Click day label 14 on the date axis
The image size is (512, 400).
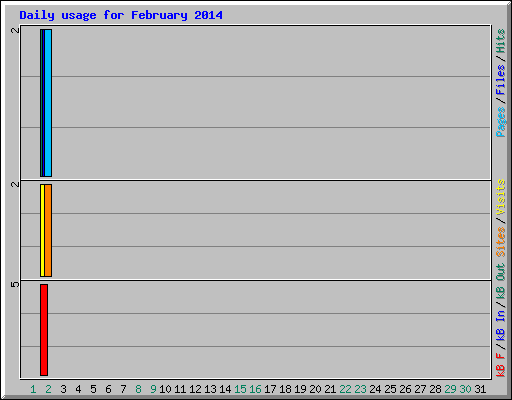(225, 389)
